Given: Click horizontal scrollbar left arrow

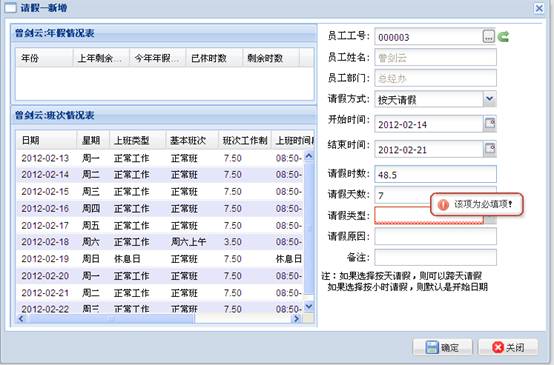Looking at the screenshot, I should point(20,319).
